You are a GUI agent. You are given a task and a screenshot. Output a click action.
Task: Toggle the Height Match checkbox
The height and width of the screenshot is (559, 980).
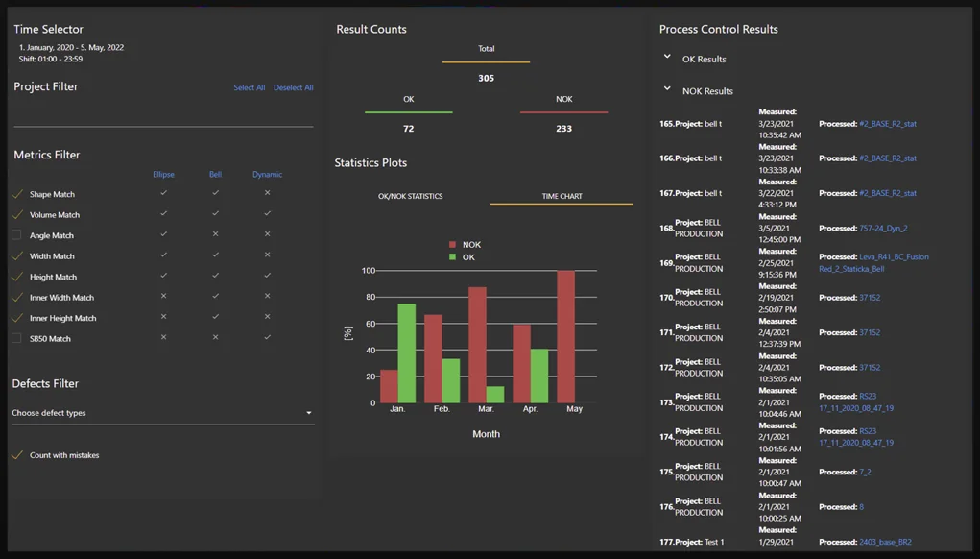coord(17,277)
